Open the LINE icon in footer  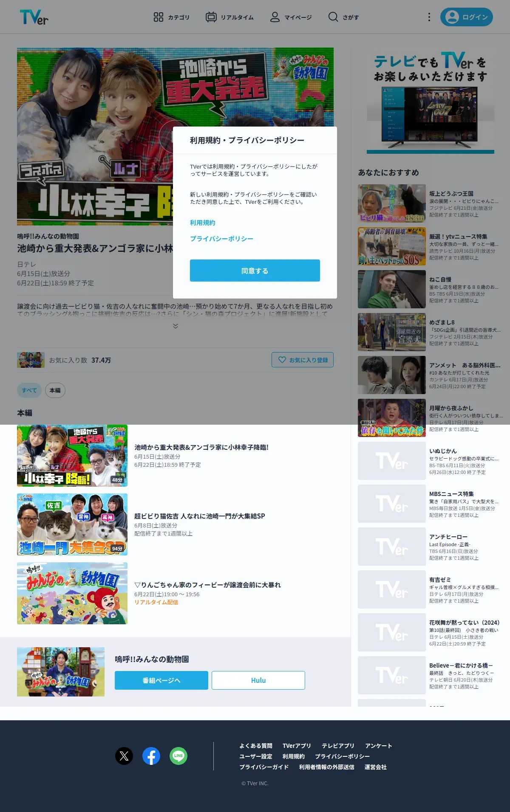pyautogui.click(x=178, y=756)
